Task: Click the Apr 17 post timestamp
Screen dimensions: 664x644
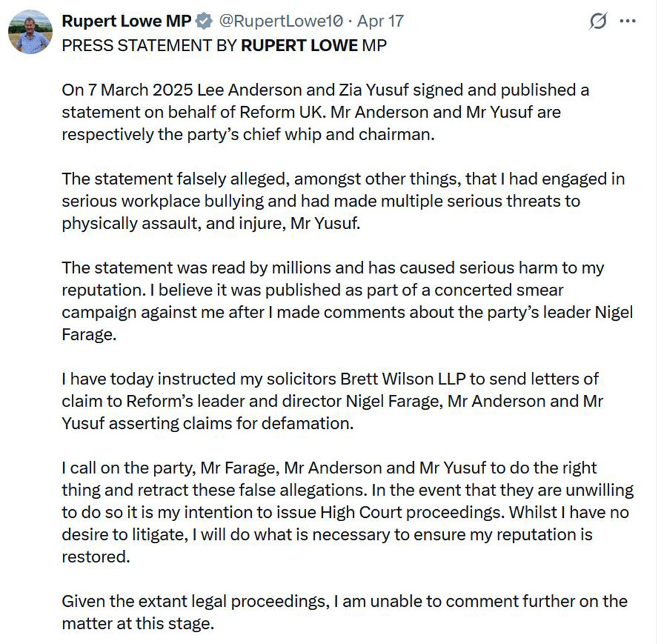Action: pyautogui.click(x=380, y=21)
